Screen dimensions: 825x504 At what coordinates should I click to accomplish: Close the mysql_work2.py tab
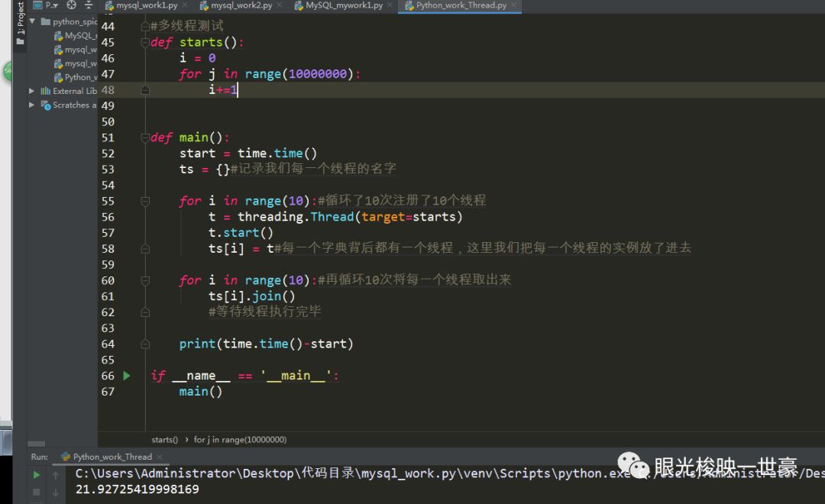(280, 5)
